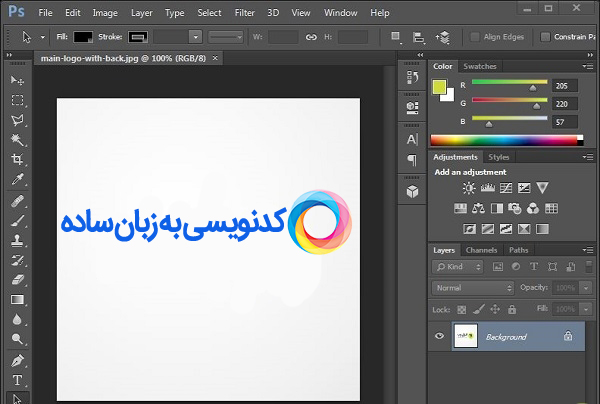Screen dimensions: 600x404
Task: Select the Eraser tool
Action: point(17,280)
